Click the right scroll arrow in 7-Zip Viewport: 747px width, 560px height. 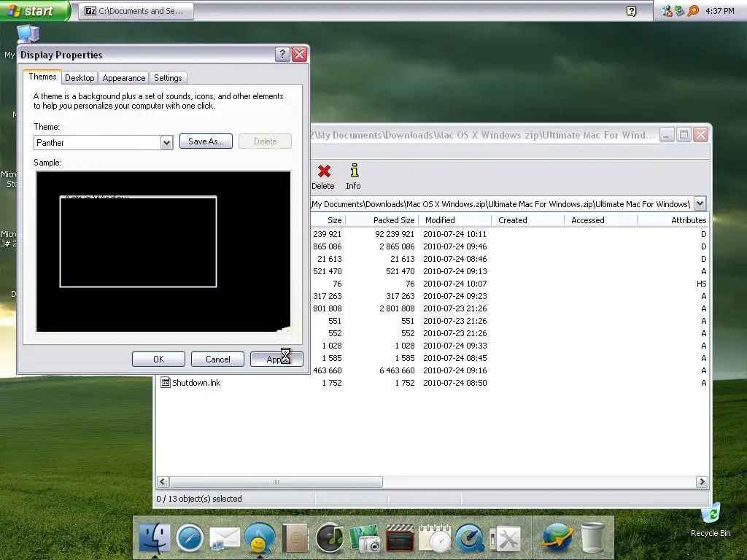coord(702,482)
